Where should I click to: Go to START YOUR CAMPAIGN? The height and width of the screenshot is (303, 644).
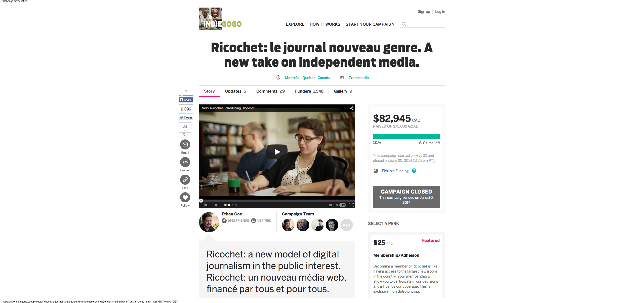370,24
